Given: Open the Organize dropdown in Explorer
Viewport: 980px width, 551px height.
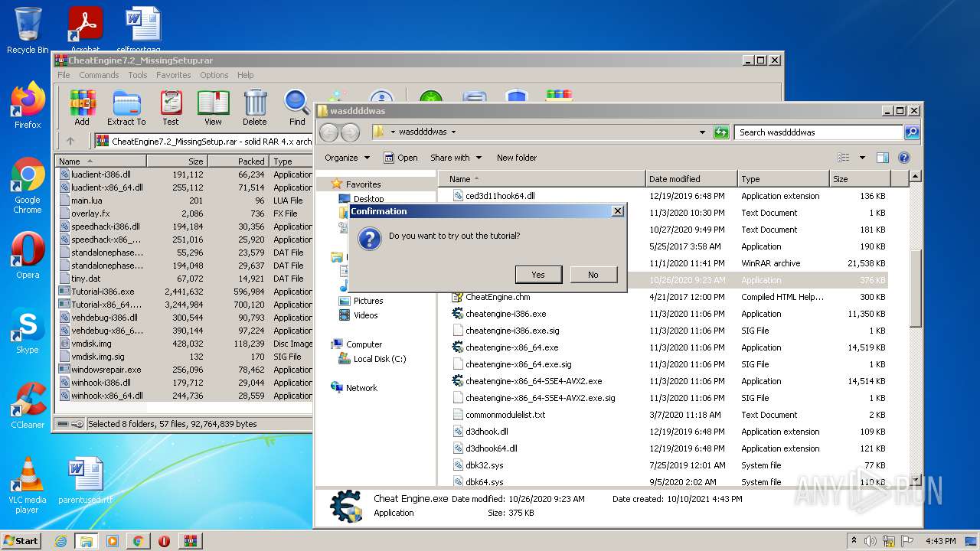Looking at the screenshot, I should pos(347,158).
